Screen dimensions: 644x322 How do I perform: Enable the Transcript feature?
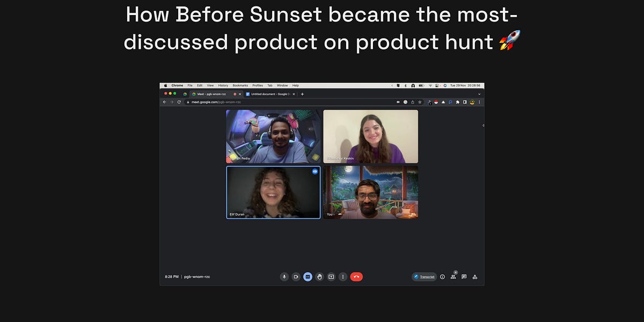point(424,276)
